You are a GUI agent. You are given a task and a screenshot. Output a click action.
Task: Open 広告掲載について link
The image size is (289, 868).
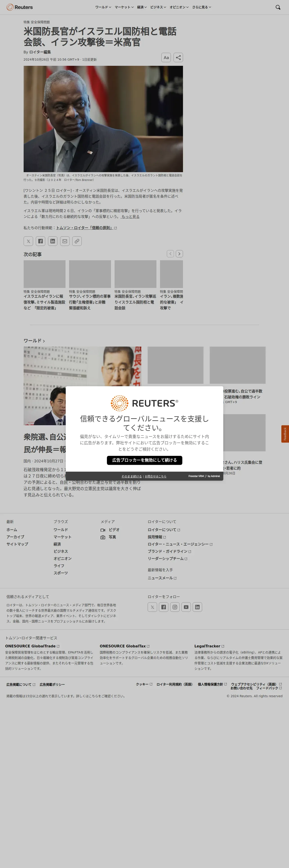tap(21, 685)
